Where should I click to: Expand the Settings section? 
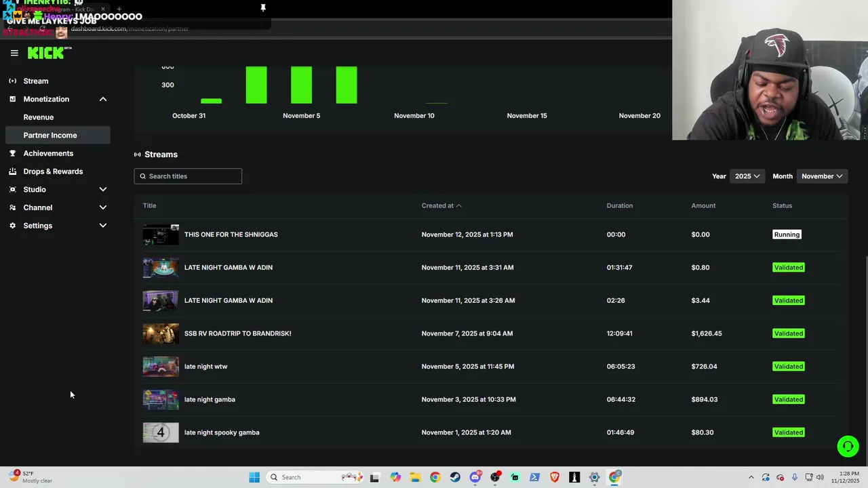(x=103, y=226)
